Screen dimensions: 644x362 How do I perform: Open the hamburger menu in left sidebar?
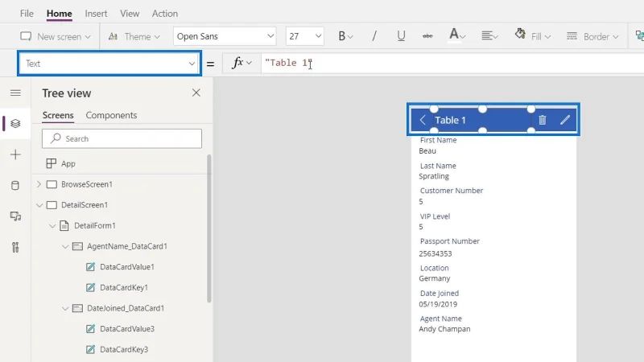click(x=15, y=93)
